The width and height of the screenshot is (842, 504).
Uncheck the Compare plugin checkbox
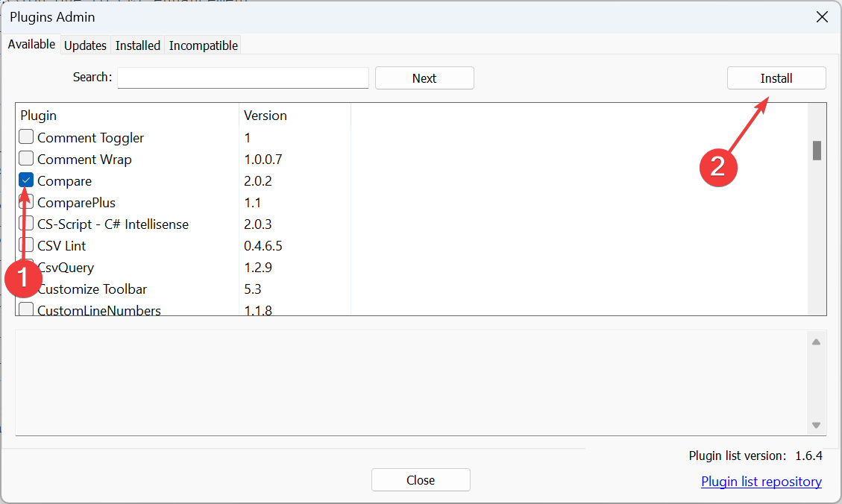pyautogui.click(x=26, y=180)
